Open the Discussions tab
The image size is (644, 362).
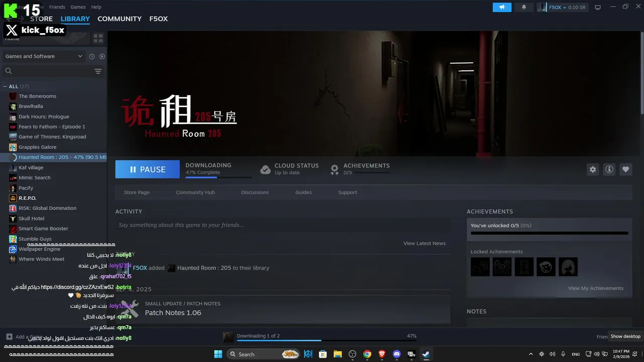point(255,192)
